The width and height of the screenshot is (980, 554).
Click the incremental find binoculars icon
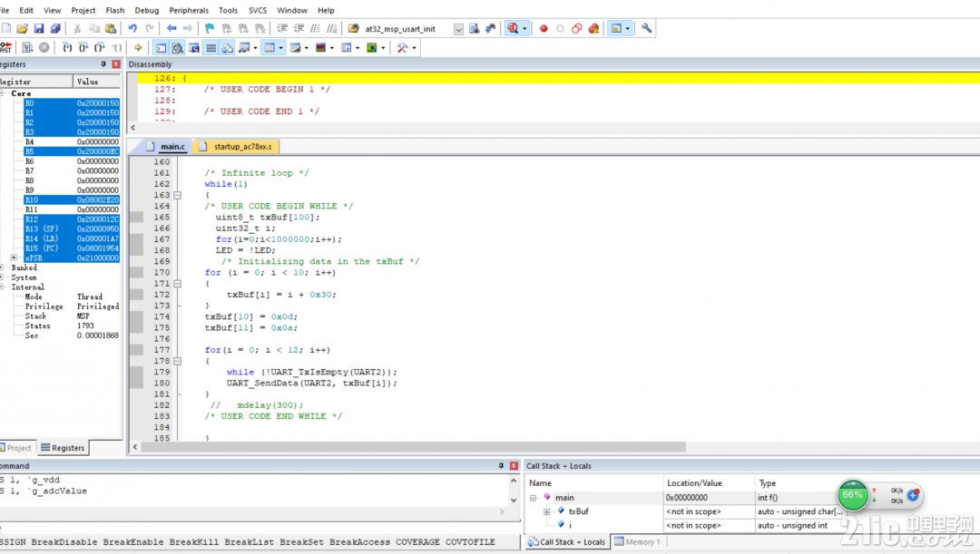[x=491, y=29]
